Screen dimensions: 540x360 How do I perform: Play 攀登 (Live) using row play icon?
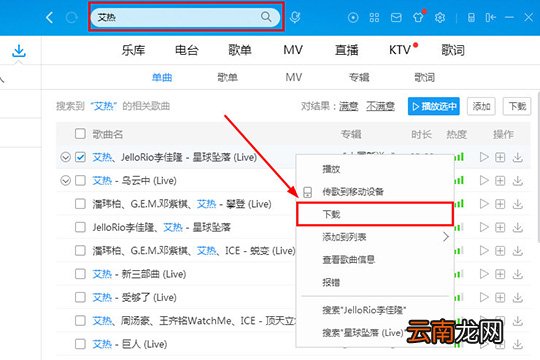484,204
